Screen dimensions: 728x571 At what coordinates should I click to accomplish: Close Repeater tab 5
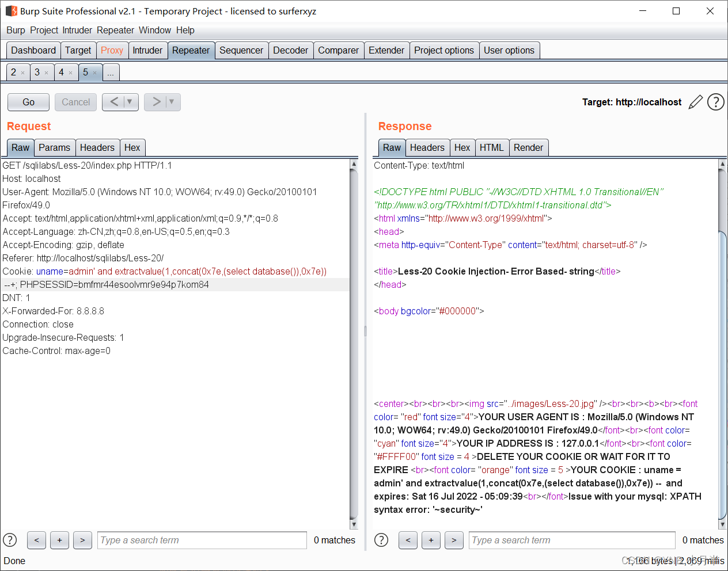[94, 73]
